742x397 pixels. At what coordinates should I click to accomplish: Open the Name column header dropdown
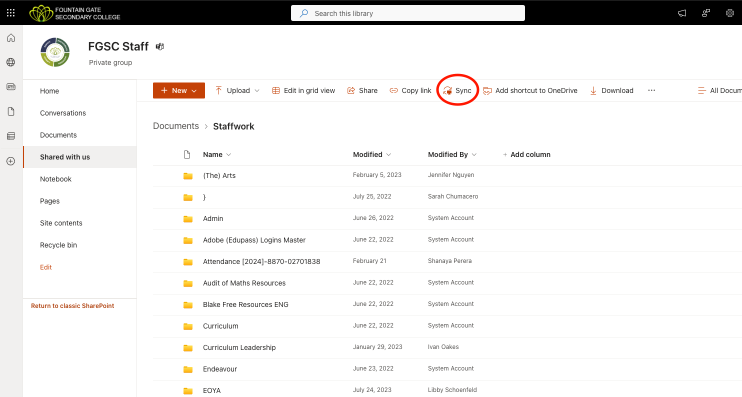tap(229, 155)
